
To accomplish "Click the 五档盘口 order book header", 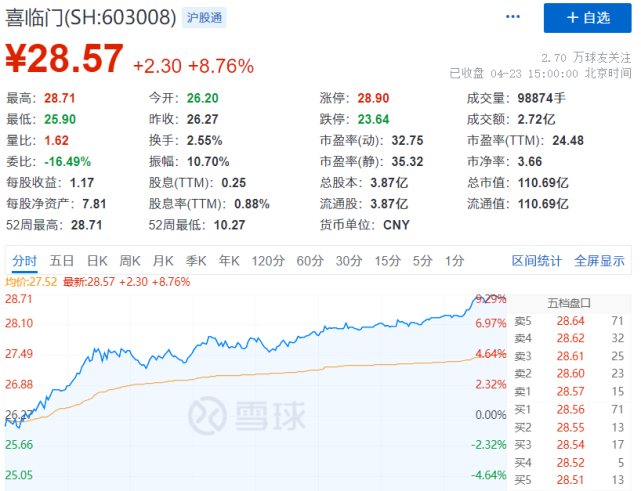I will 569,303.
